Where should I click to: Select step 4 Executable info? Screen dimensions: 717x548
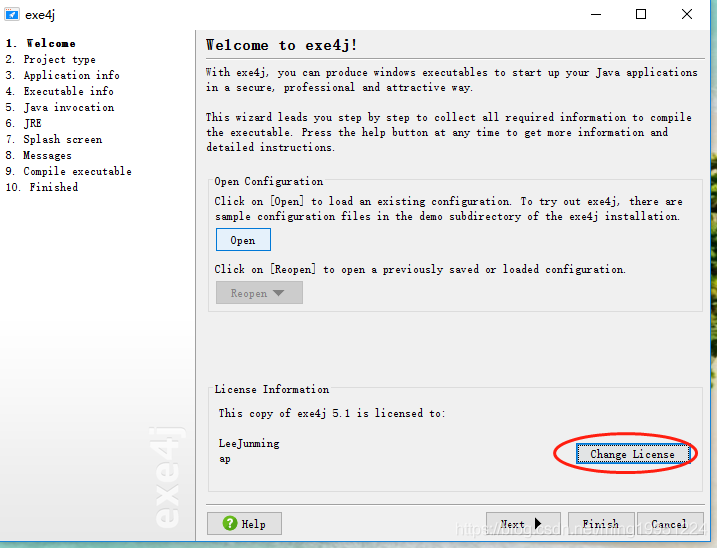click(x=59, y=91)
